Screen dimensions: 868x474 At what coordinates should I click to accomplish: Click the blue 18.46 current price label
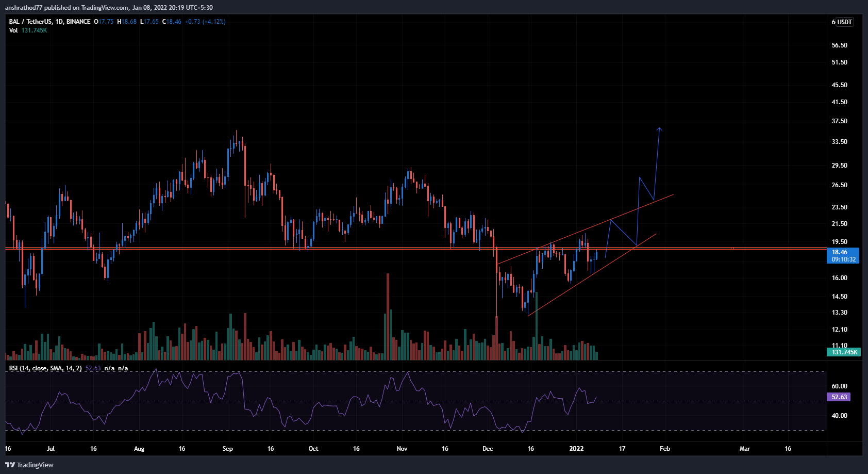(x=840, y=252)
